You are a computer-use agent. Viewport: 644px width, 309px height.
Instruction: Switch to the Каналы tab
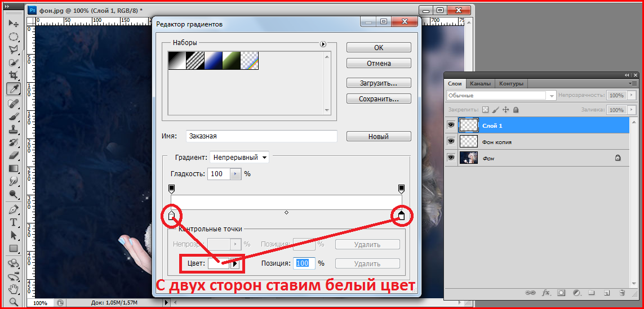(480, 84)
